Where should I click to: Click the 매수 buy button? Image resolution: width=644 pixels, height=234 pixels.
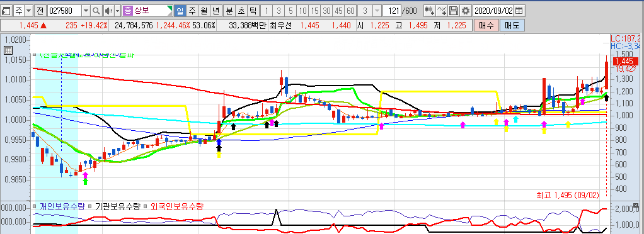486,25
